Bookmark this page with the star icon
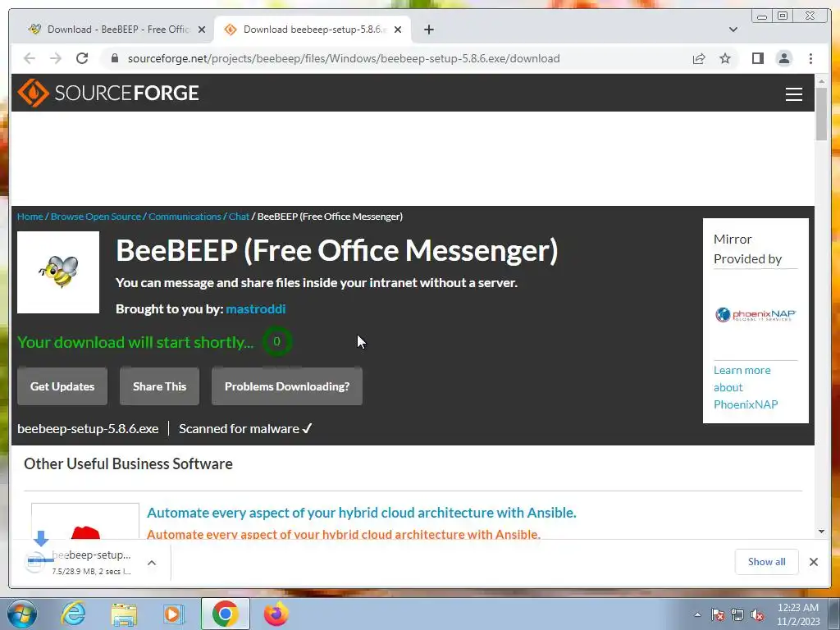 tap(725, 58)
